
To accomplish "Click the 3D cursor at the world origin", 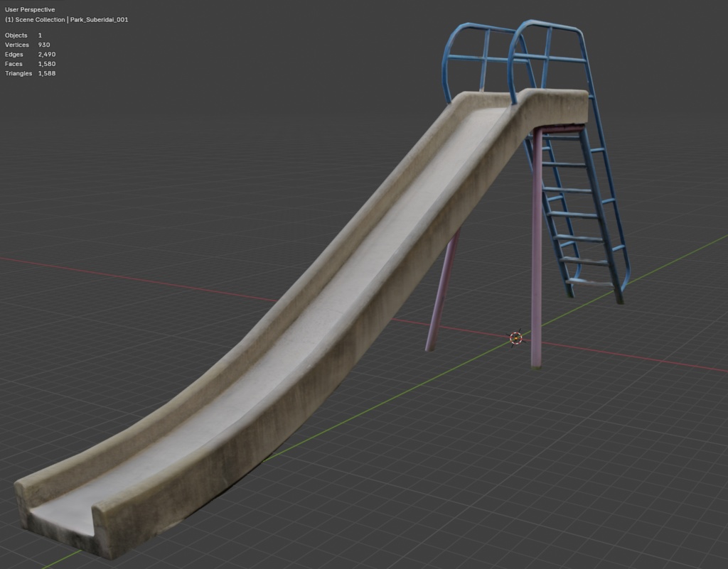I will (x=516, y=338).
